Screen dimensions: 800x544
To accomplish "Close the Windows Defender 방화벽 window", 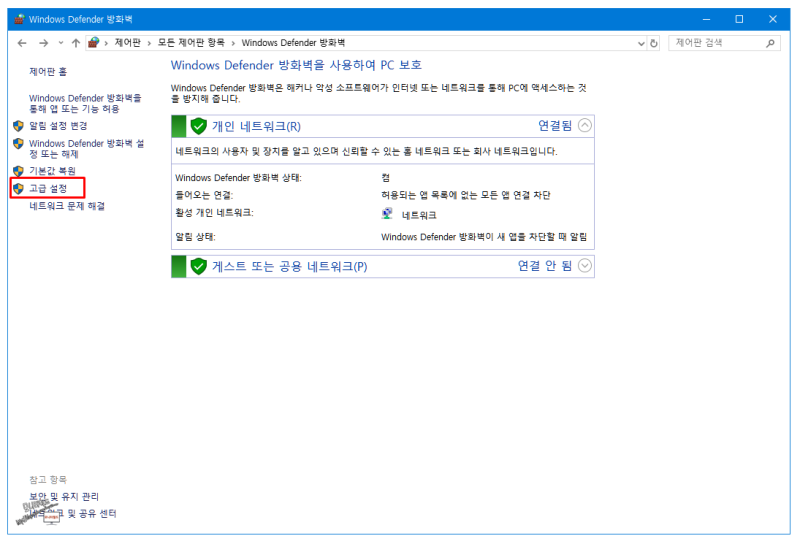I will pyautogui.click(x=773, y=19).
